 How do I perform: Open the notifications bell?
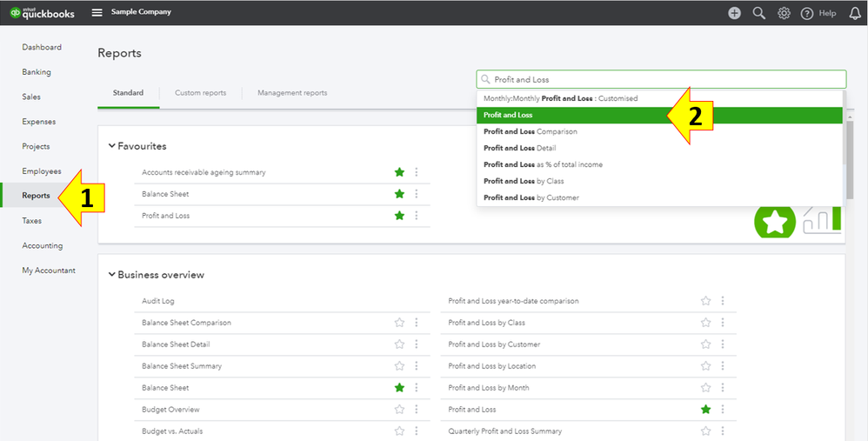[x=854, y=13]
